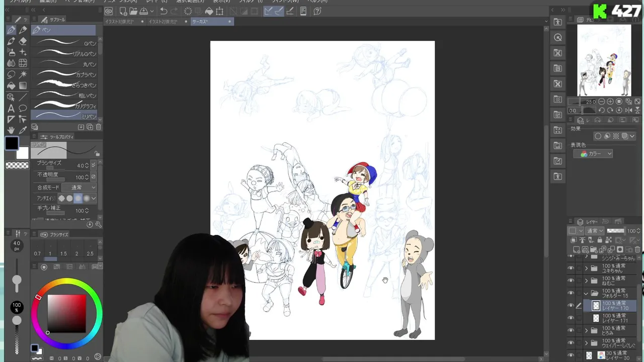Image resolution: width=644 pixels, height=362 pixels.
Task: Toggle visibility of レイヤー 171
Action: point(571,318)
